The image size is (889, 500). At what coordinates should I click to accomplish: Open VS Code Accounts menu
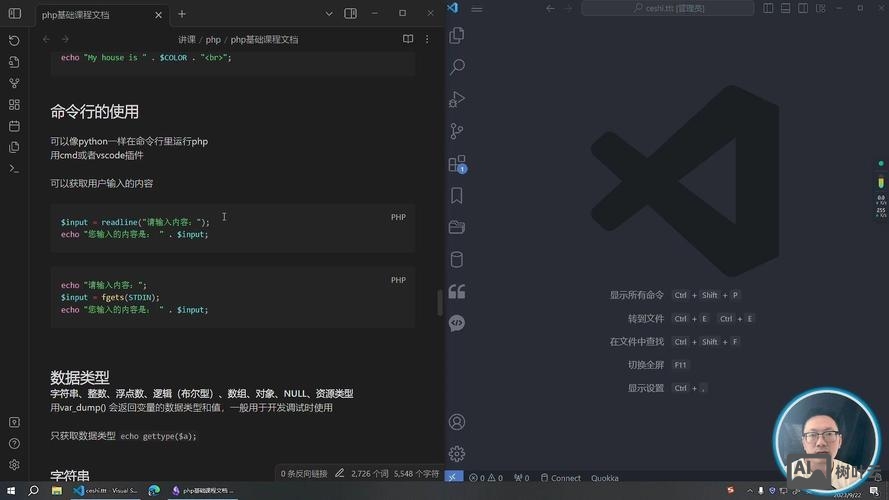(x=457, y=422)
